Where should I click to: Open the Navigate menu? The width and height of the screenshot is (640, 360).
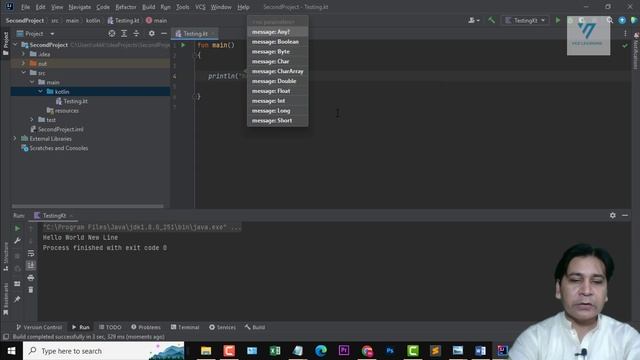coord(80,7)
